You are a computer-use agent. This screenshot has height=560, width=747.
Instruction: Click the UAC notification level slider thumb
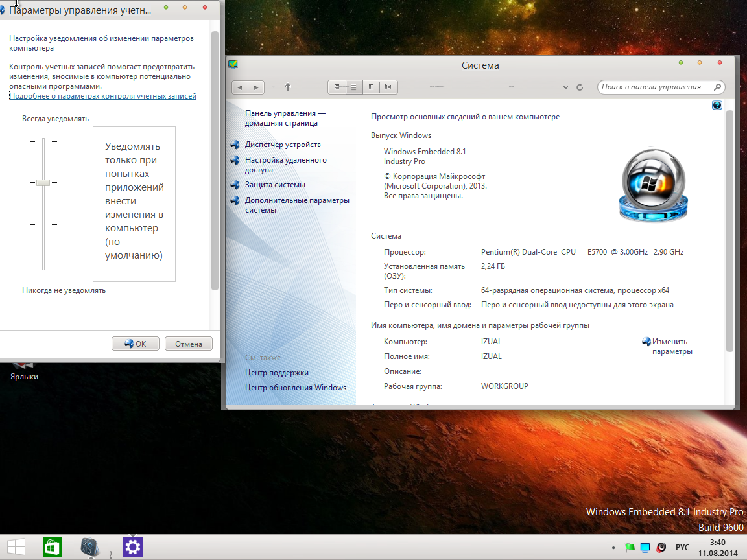43,182
